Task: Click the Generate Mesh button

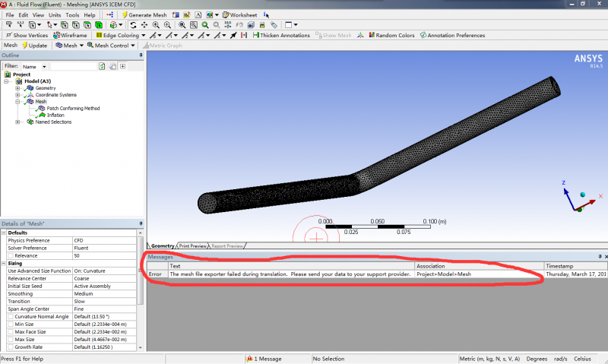Action: click(x=144, y=15)
